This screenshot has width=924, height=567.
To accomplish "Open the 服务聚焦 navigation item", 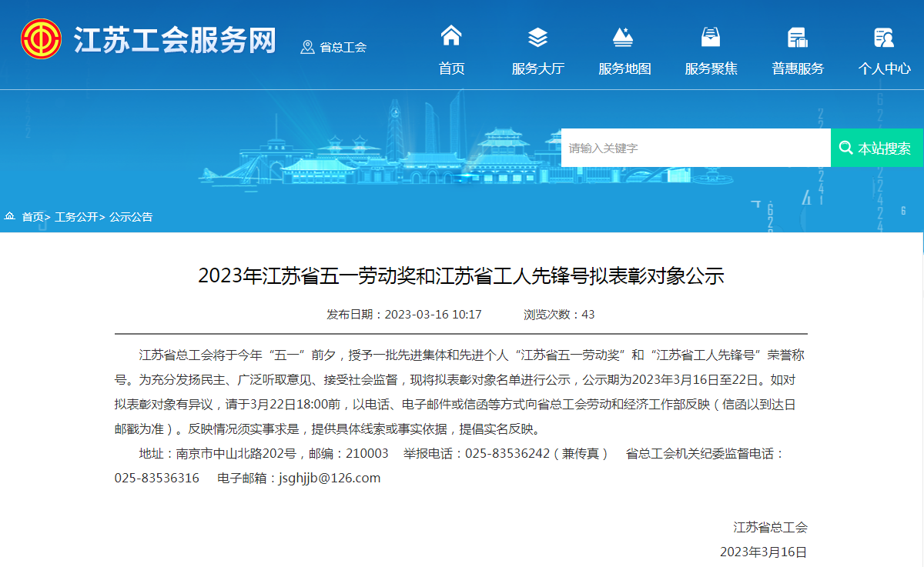I will click(711, 68).
